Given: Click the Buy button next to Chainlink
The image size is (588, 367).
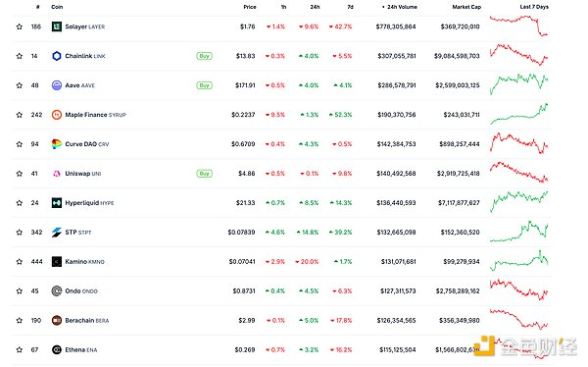Looking at the screenshot, I should pyautogui.click(x=205, y=56).
